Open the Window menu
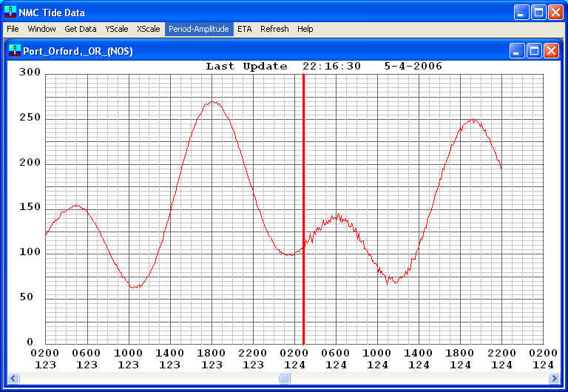Screen dimensions: 568x392 [x=41, y=29]
